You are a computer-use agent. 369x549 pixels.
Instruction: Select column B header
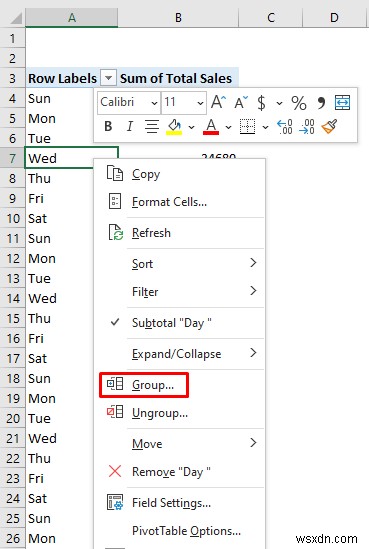[178, 18]
